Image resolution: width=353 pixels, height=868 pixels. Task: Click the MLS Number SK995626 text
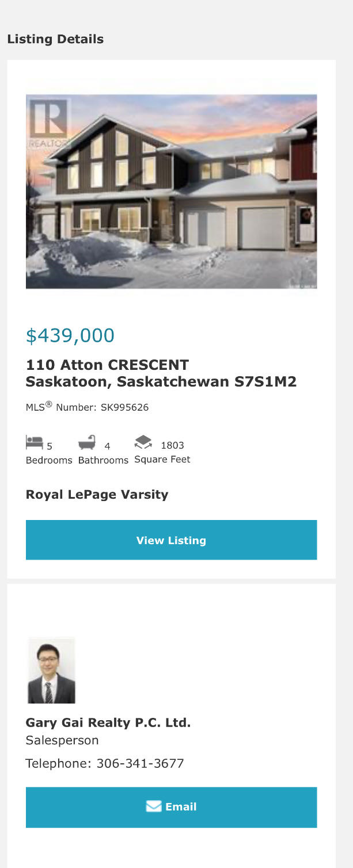87,407
